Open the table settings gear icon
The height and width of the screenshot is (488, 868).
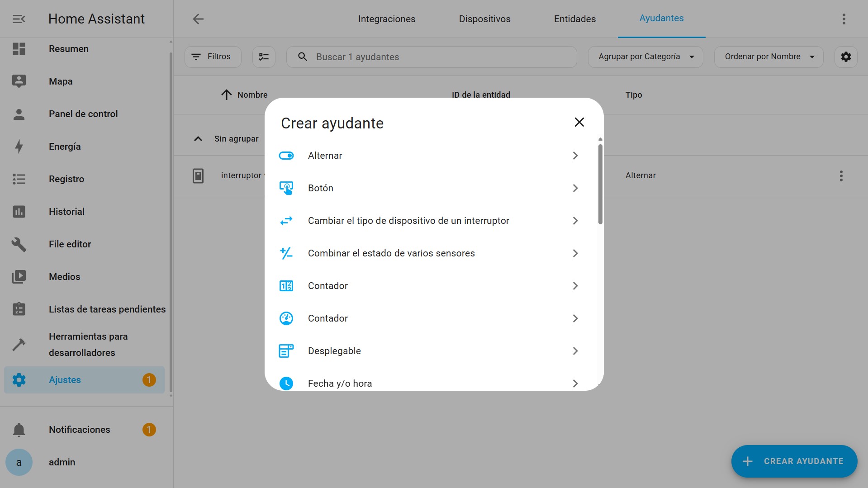point(845,57)
